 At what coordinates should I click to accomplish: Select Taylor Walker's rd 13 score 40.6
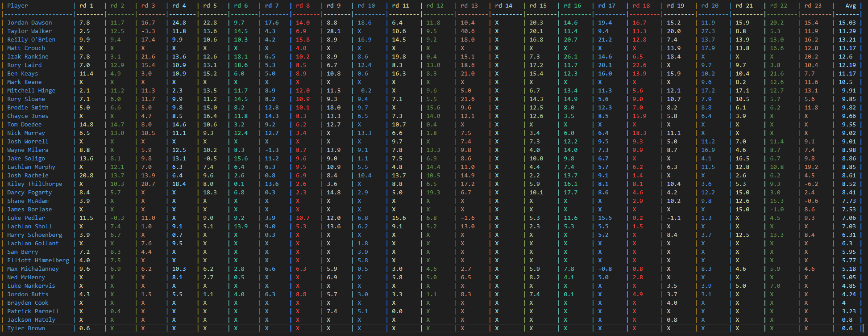coord(468,31)
